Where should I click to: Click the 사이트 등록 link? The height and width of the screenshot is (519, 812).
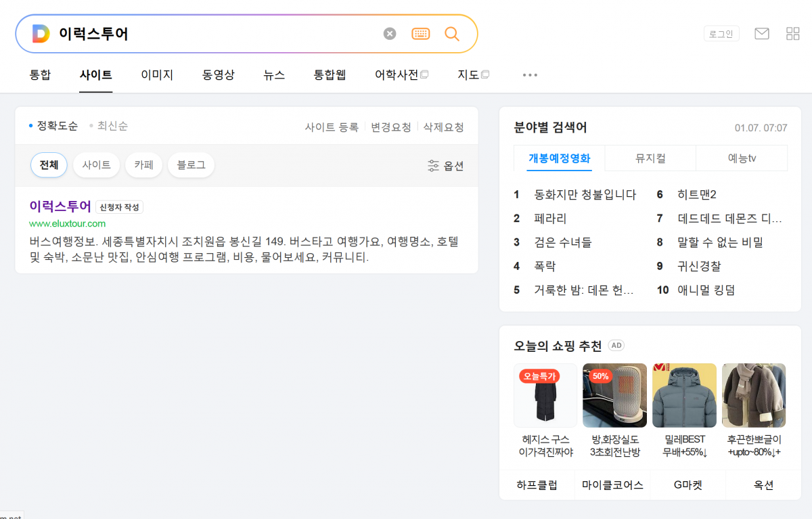[332, 127]
